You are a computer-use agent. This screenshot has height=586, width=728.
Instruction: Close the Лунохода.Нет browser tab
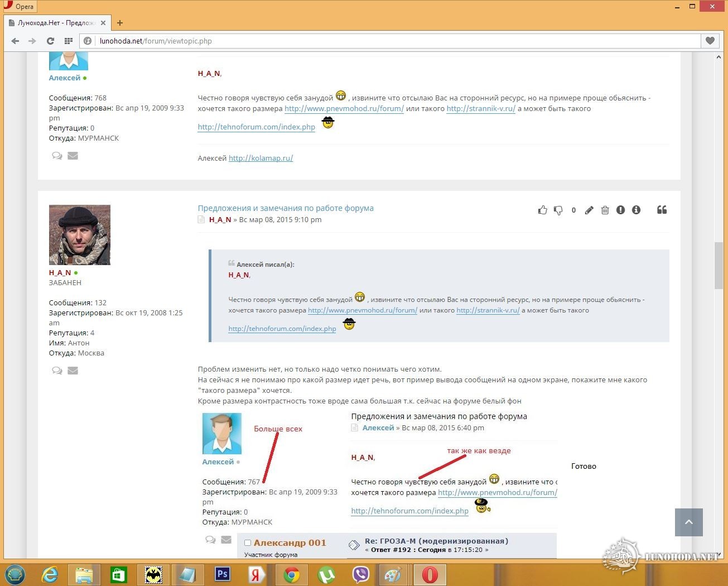[103, 23]
